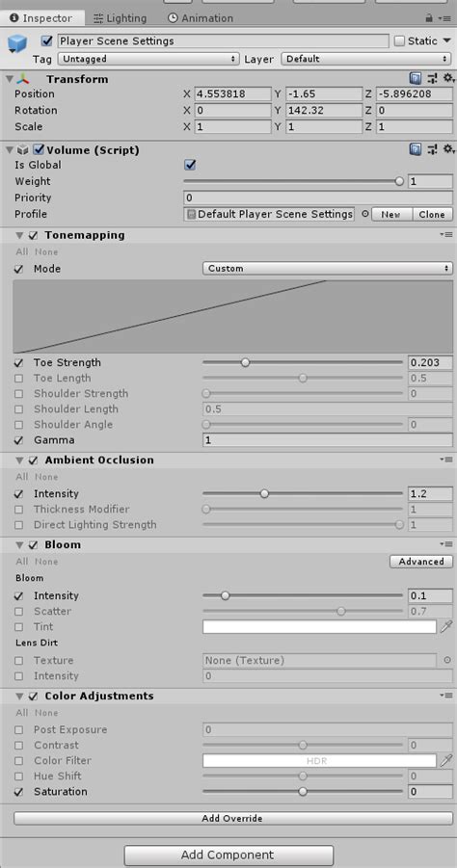Open the Tonemapping context menu icon
Screen dimensions: 457x868
click(x=446, y=235)
